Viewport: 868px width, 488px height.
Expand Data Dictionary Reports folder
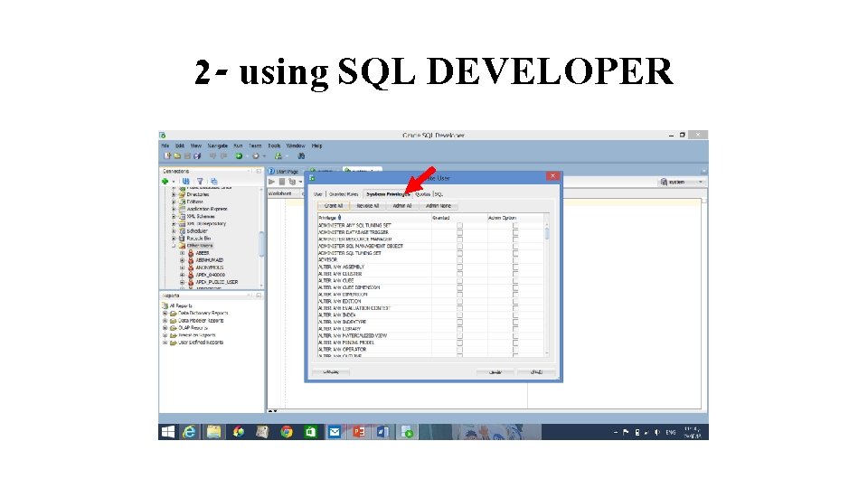[165, 314]
